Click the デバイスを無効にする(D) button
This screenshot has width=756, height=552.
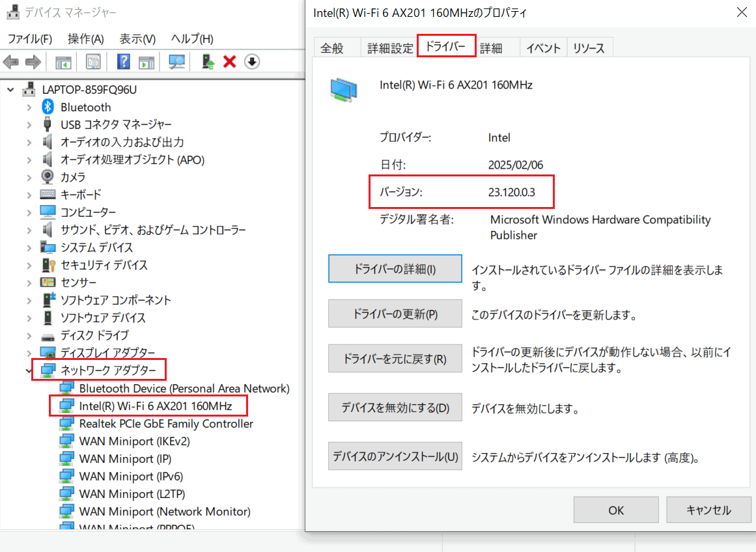tap(395, 407)
